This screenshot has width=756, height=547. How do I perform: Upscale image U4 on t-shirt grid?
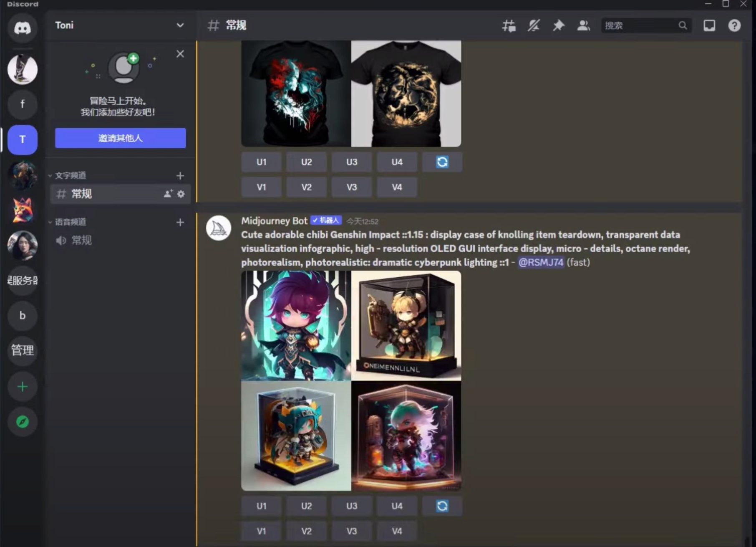[397, 162]
